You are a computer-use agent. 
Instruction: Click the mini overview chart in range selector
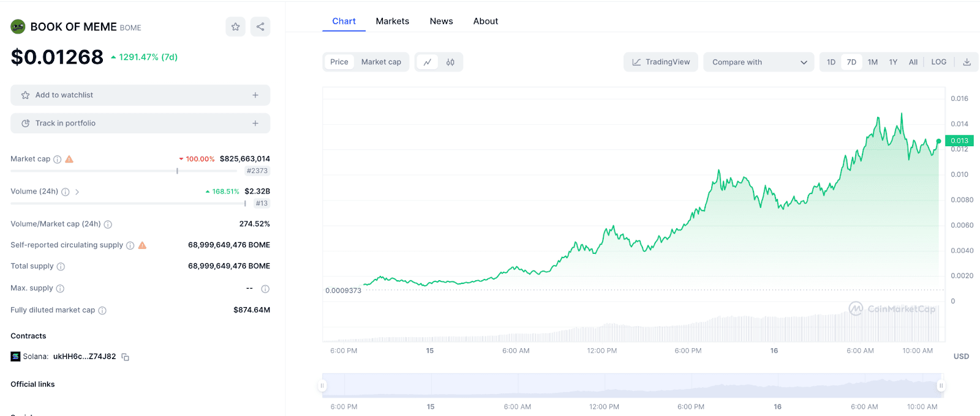click(x=631, y=385)
